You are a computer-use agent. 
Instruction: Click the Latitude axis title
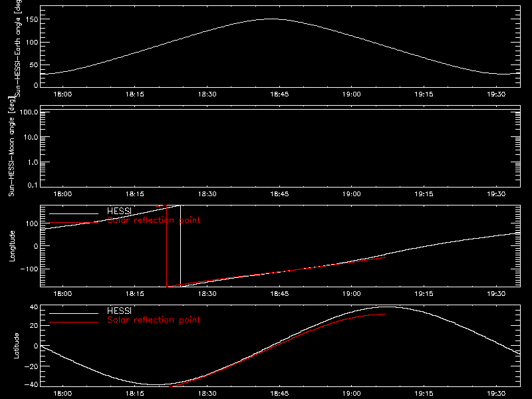tap(16, 346)
